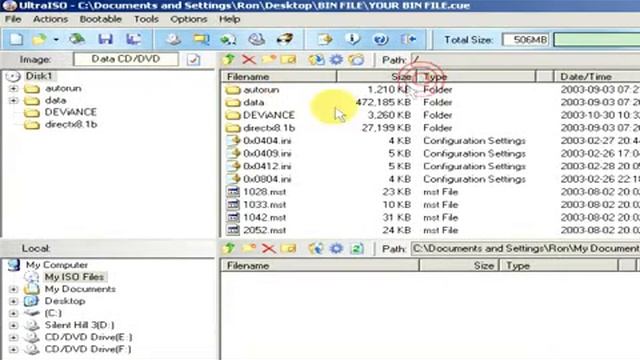Click red Delete icon in Local pane toolbar

click(269, 248)
